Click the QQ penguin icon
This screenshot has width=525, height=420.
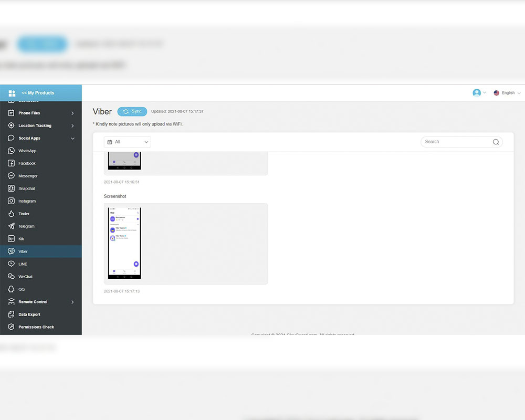11,289
